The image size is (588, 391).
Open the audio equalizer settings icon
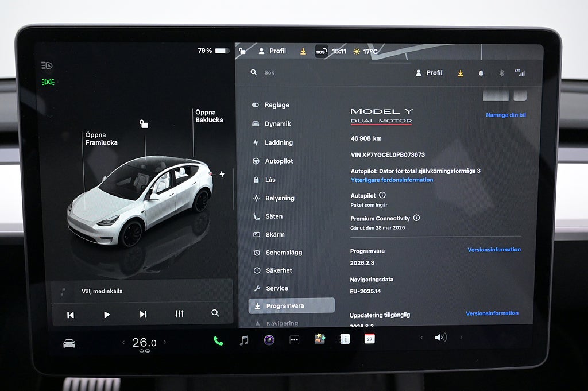[x=179, y=313]
